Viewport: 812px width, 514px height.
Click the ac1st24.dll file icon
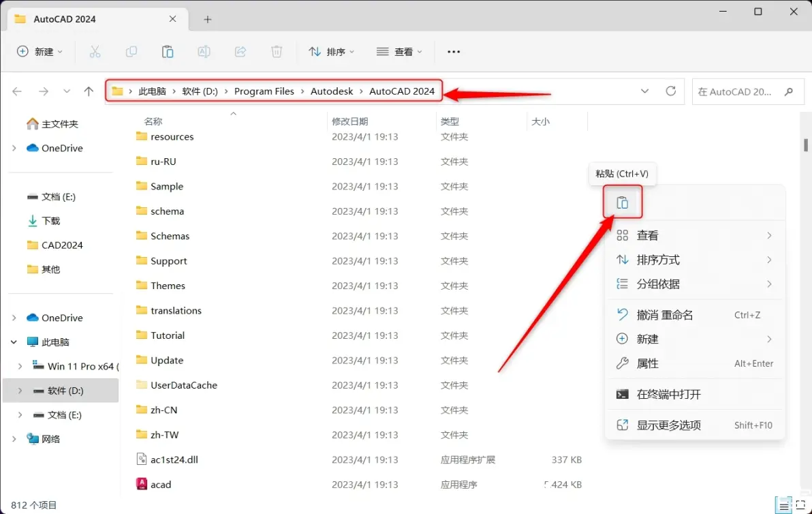[142, 459]
